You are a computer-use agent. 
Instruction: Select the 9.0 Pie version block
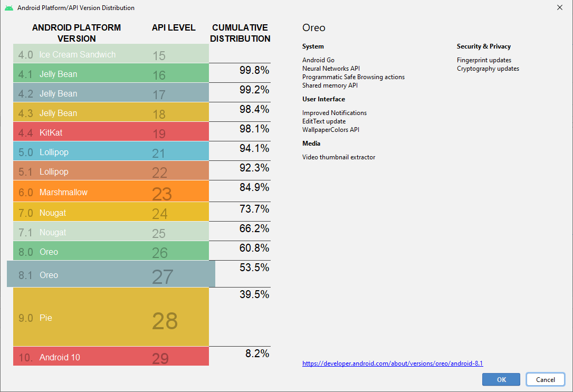pyautogui.click(x=111, y=318)
